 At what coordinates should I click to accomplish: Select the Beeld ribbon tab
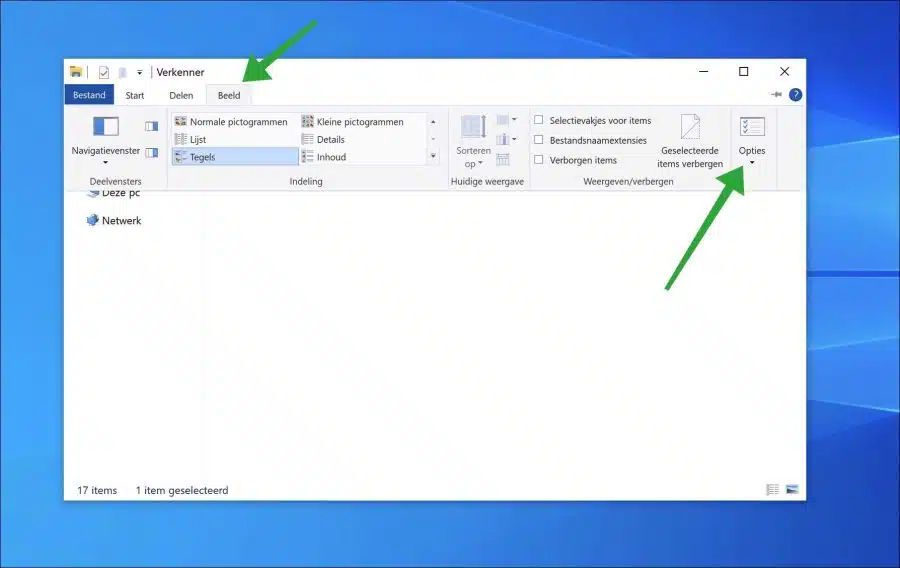click(x=228, y=95)
